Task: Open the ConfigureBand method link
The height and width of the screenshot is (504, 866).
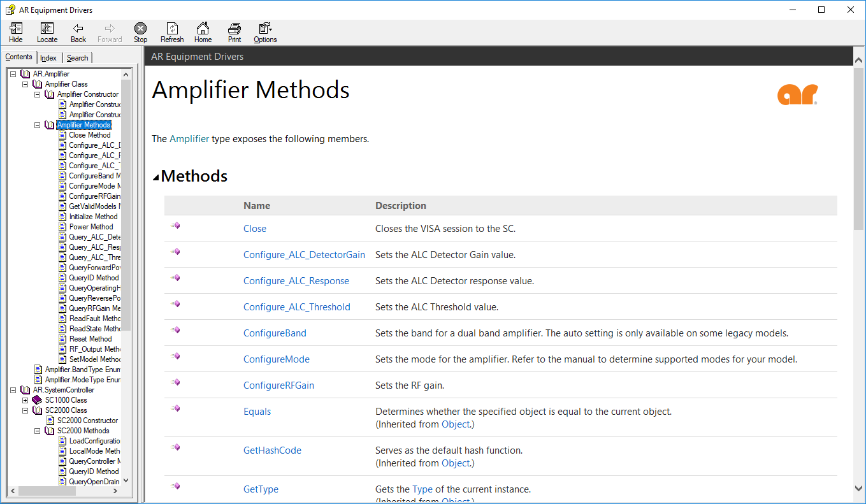Action: [275, 333]
